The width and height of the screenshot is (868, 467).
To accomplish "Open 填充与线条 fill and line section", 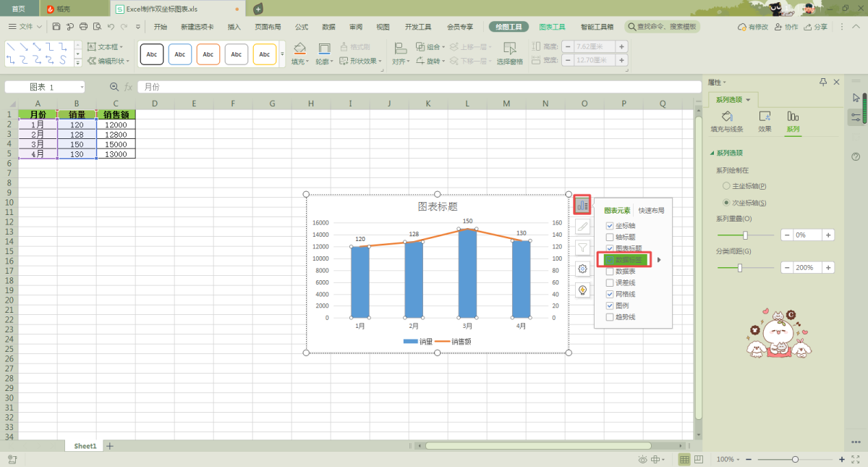I will click(x=727, y=121).
